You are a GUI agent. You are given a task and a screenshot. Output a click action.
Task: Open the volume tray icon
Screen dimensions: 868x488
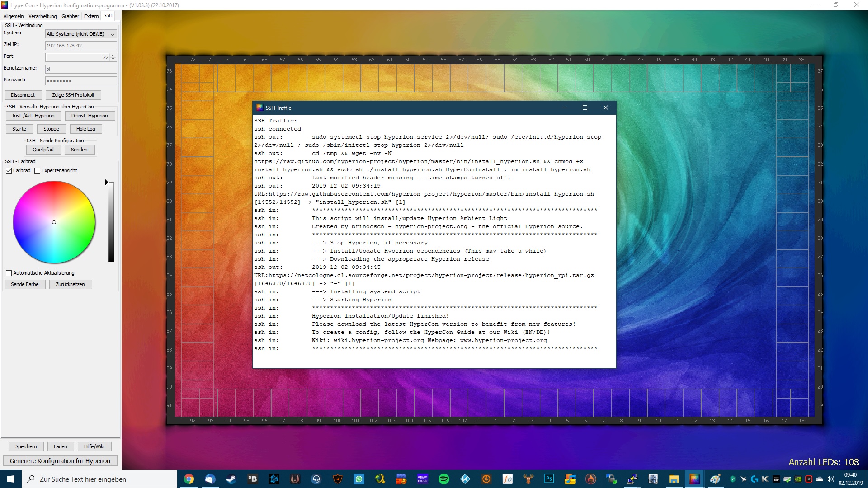830,479
